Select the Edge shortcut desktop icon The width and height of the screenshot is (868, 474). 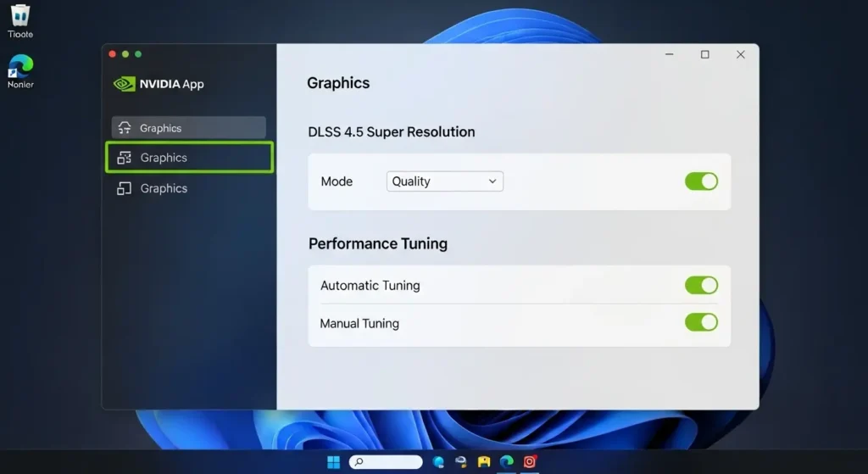pyautogui.click(x=20, y=71)
